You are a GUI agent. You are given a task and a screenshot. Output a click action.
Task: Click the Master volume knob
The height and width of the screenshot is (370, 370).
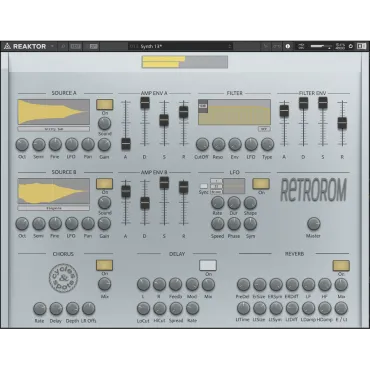(x=313, y=224)
